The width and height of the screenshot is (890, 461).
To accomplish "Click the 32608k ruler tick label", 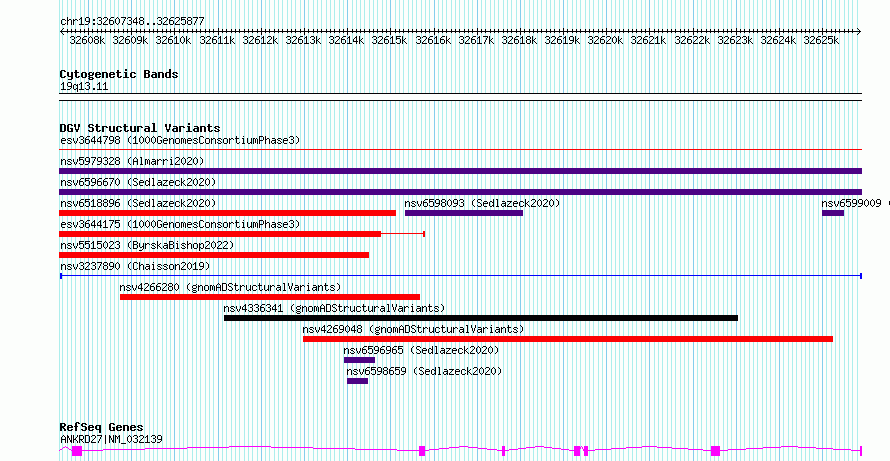I will pos(87,40).
